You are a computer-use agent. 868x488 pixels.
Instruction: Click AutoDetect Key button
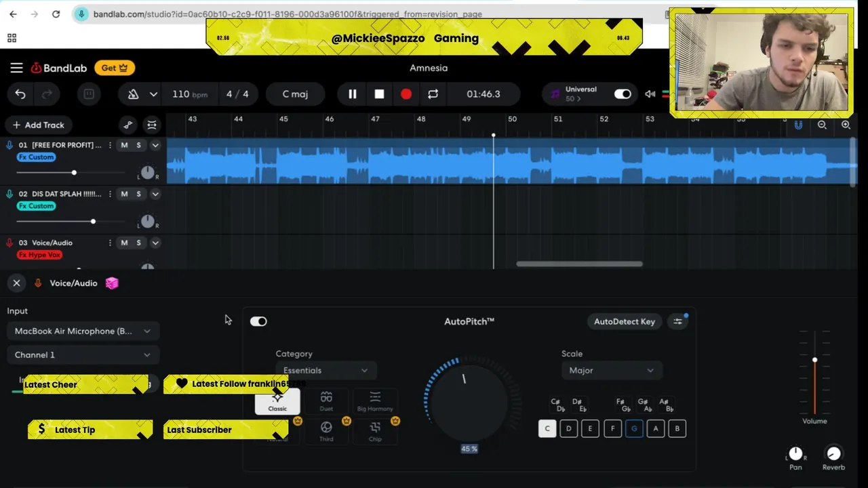tap(625, 321)
